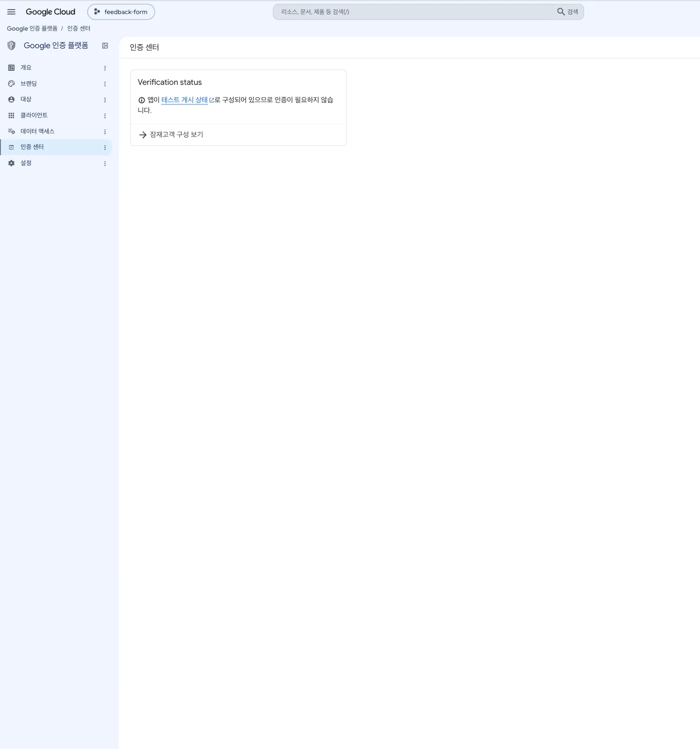Click the Verification status heading

tap(170, 82)
